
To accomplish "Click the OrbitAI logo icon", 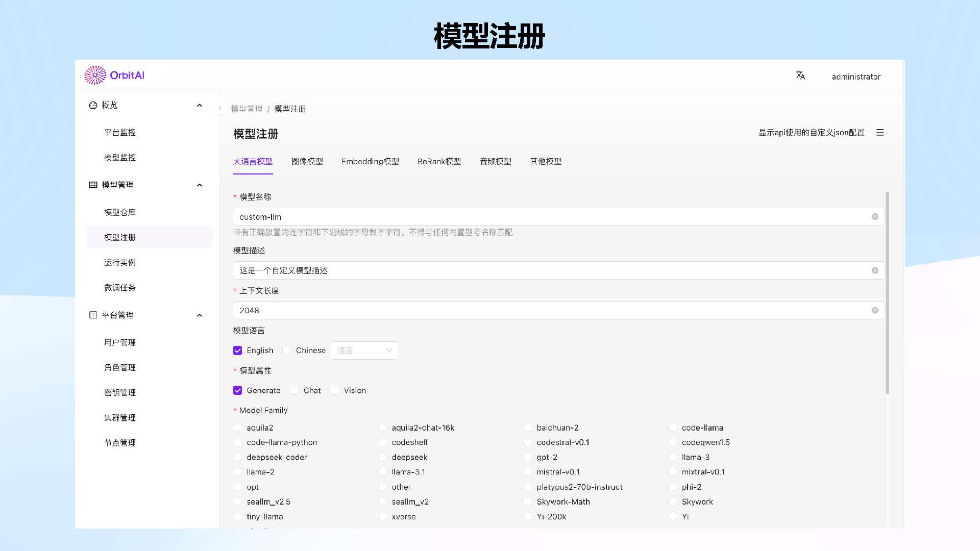I will click(95, 75).
